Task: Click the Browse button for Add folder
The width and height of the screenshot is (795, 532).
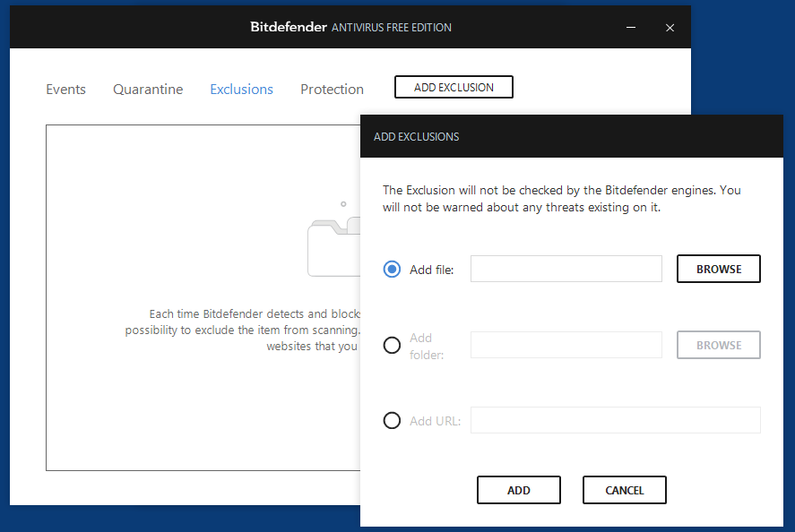Action: coord(719,345)
